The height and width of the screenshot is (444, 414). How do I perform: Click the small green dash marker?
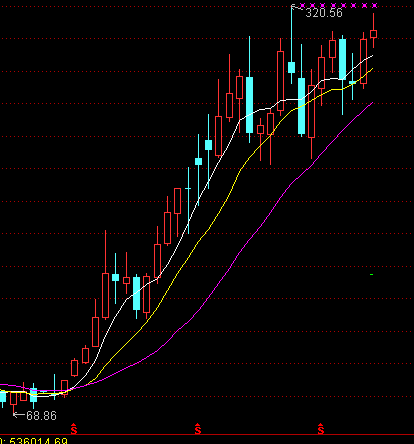pyautogui.click(x=372, y=275)
